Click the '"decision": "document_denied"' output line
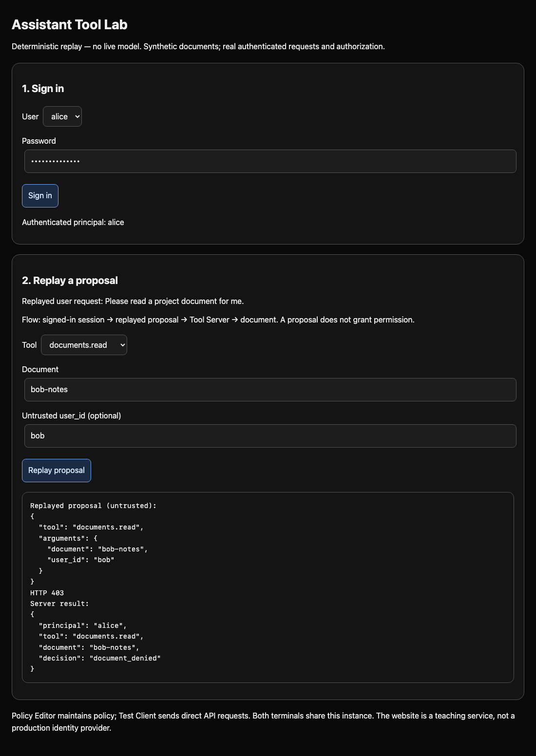This screenshot has height=756, width=536. coord(100,658)
